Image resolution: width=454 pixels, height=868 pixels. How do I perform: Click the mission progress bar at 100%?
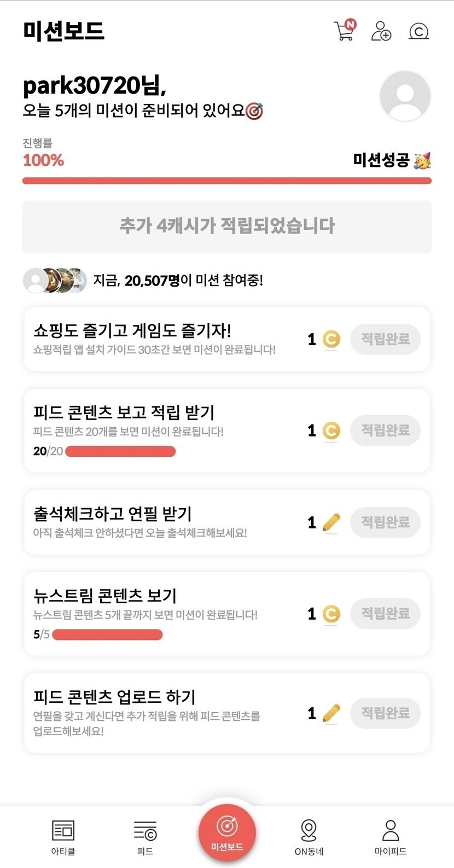click(x=226, y=180)
